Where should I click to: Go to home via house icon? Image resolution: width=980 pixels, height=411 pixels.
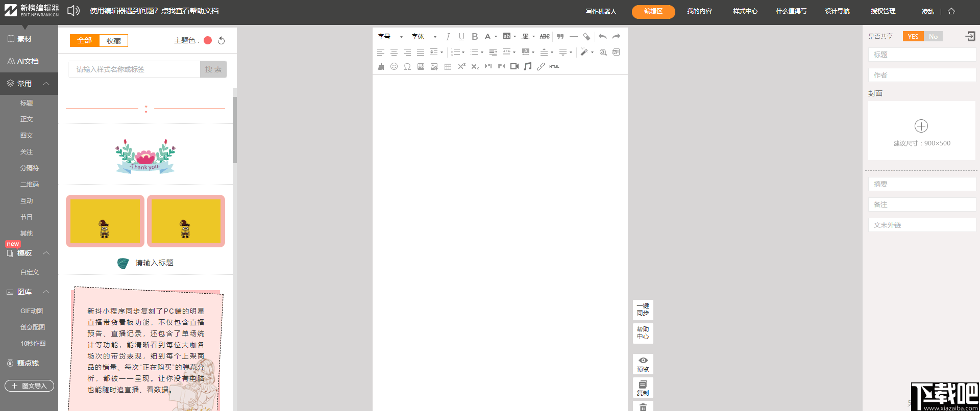pos(951,11)
